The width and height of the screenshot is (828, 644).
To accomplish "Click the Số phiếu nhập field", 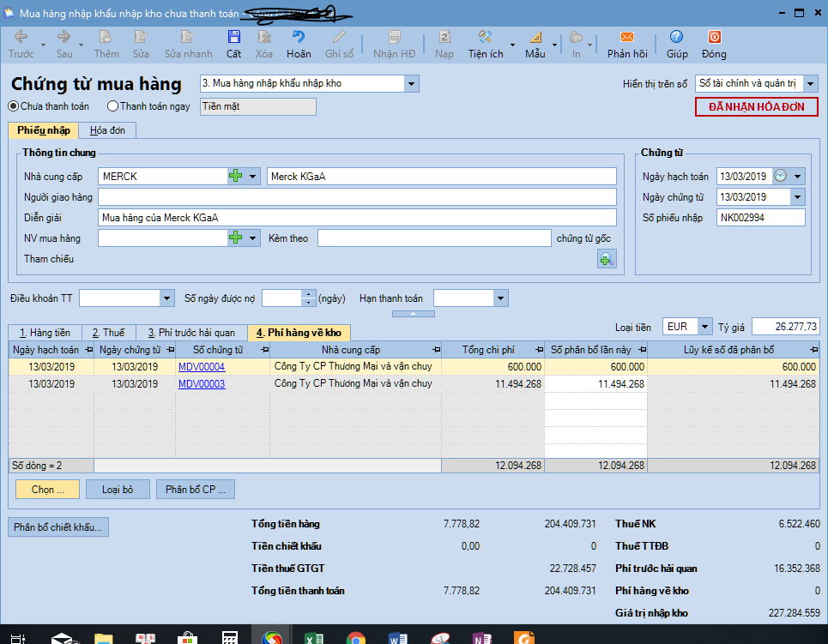I will point(760,218).
